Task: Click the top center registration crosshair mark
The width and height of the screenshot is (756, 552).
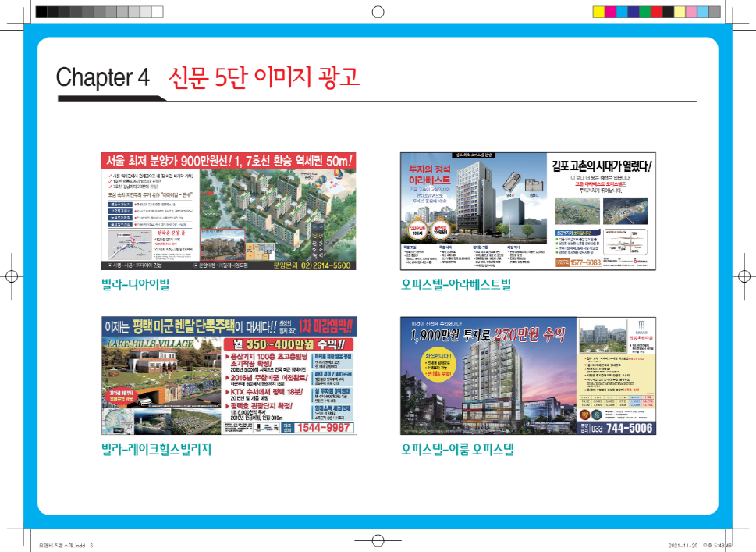Action: point(378,12)
